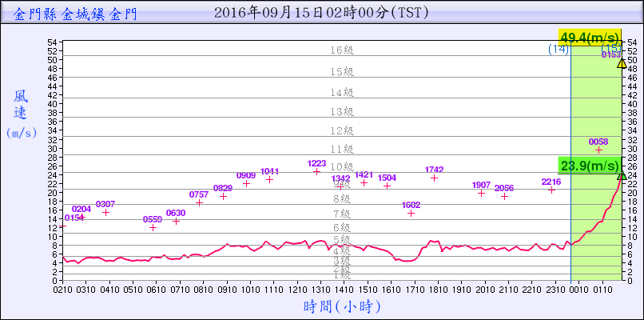Screen dimensions: 644x320
Task: Pick the gust marker labeled 2216
Action: (551, 190)
